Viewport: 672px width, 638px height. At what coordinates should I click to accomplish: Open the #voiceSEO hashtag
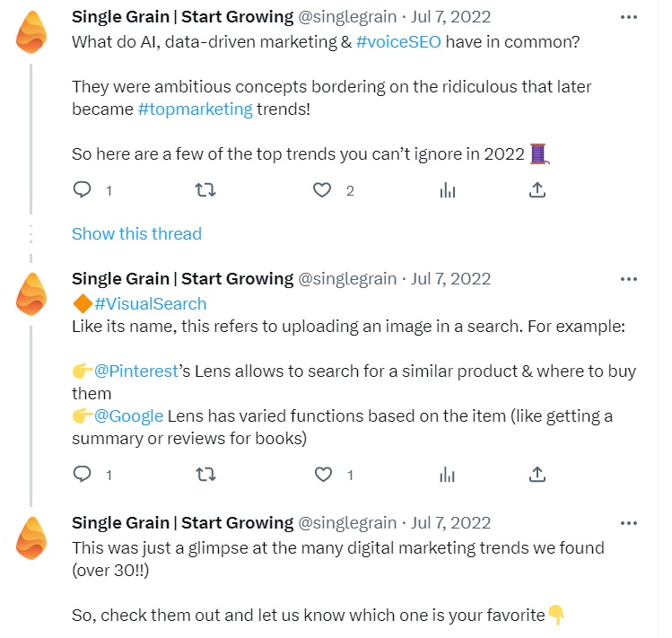[x=397, y=40]
